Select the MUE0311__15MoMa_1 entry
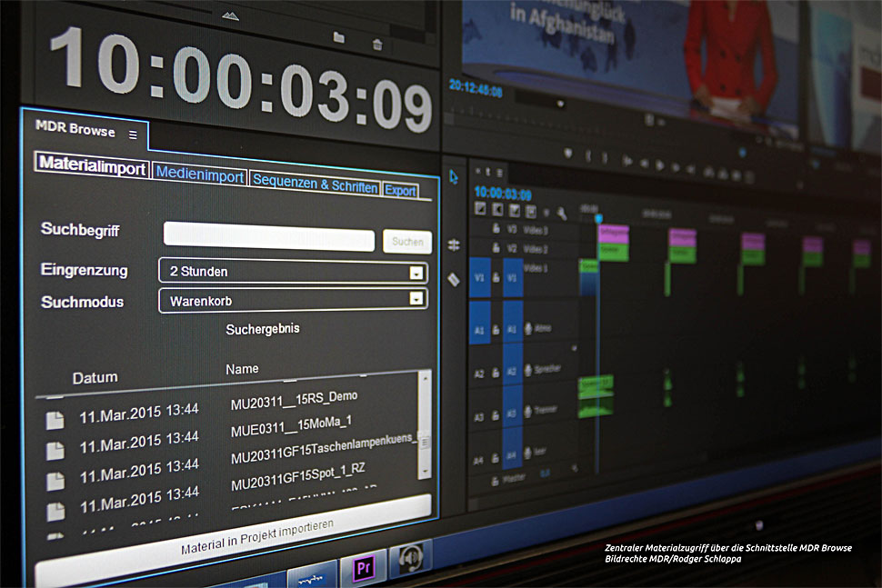882x588 pixels. click(291, 426)
